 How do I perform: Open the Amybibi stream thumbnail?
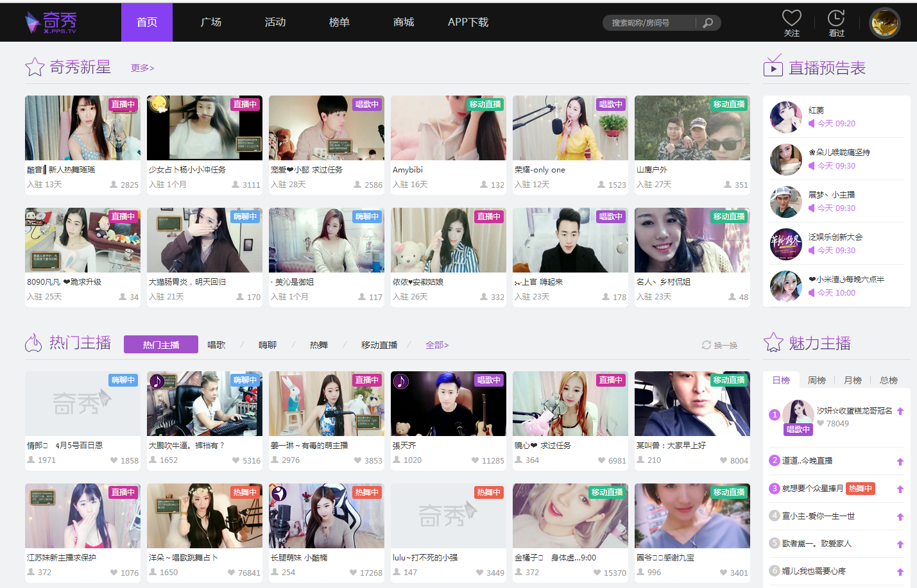(449, 128)
